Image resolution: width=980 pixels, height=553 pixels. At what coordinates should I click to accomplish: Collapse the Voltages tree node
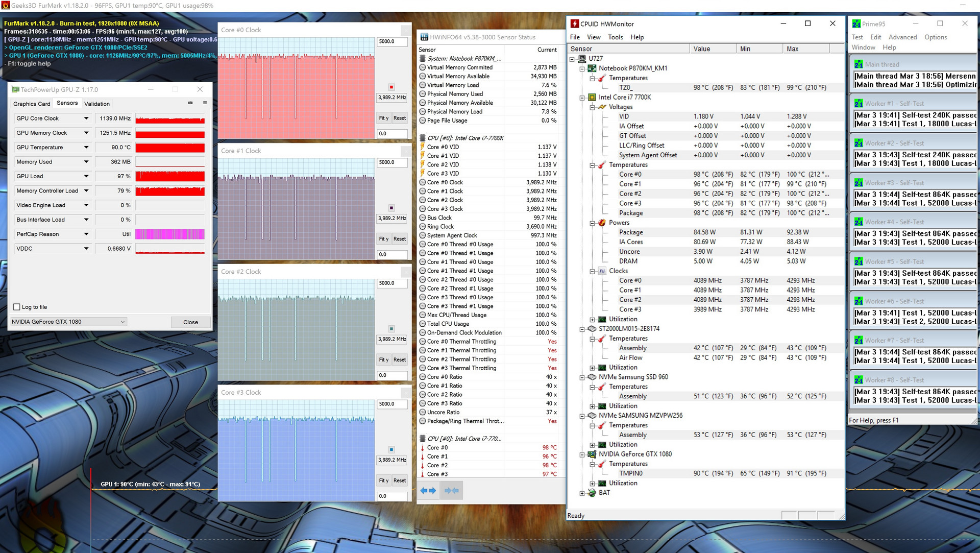point(592,107)
